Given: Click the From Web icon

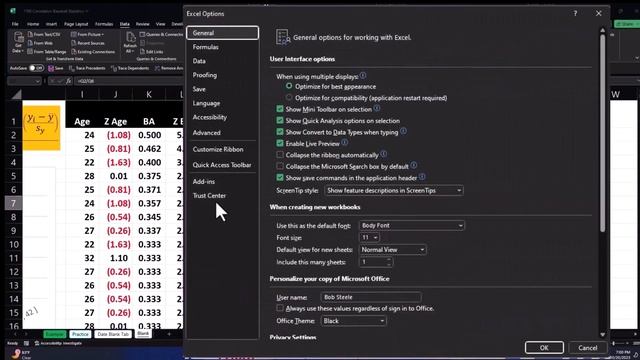Looking at the screenshot, I should point(30,43).
